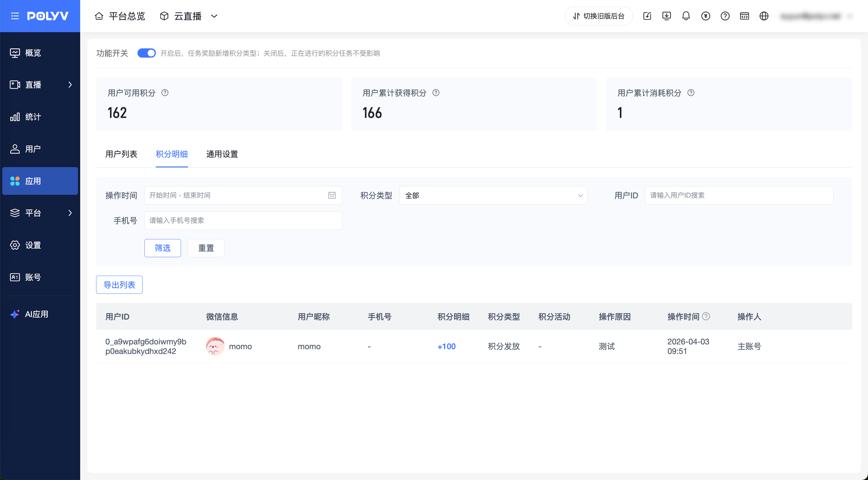The height and width of the screenshot is (480, 868).
Task: Show help for 用户累计获得积分
Action: 436,93
